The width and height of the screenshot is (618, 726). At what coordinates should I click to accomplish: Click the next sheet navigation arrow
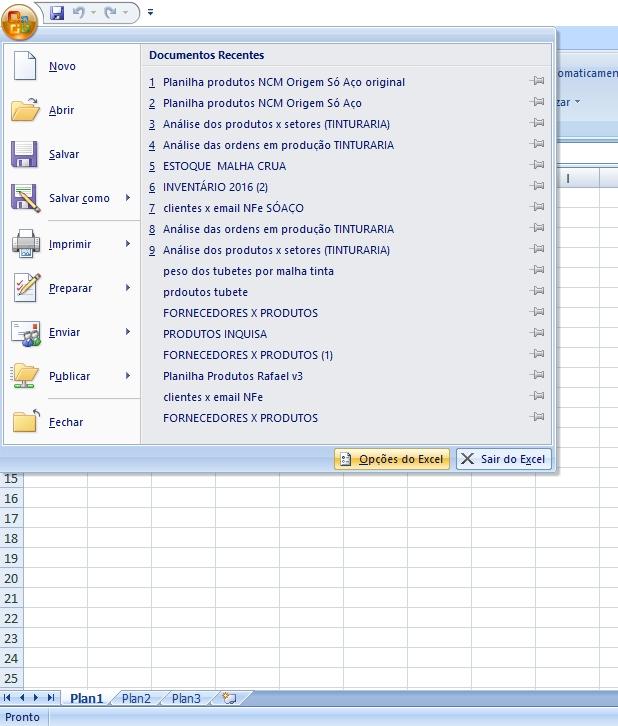click(x=36, y=697)
